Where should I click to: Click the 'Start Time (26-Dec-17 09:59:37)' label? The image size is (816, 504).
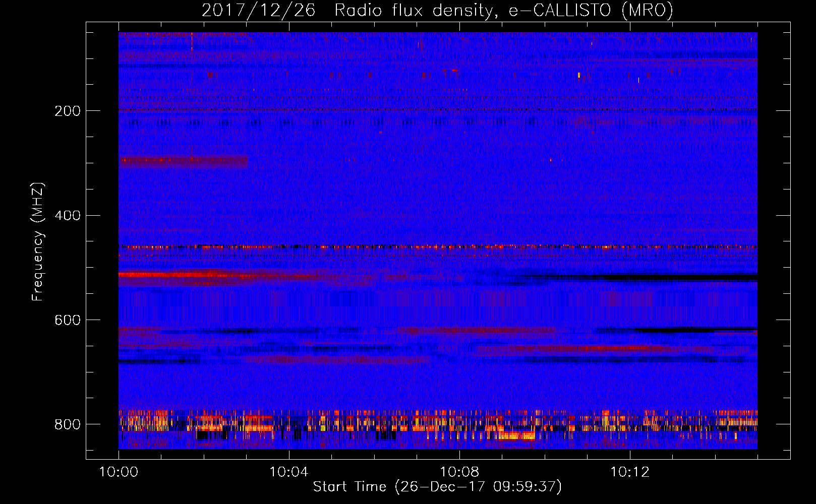click(x=437, y=487)
